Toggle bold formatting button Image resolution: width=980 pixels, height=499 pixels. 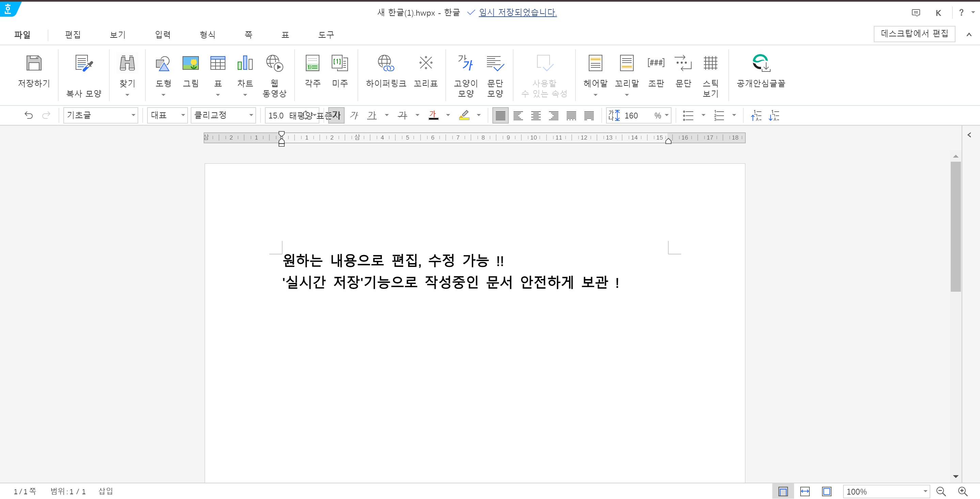(336, 115)
